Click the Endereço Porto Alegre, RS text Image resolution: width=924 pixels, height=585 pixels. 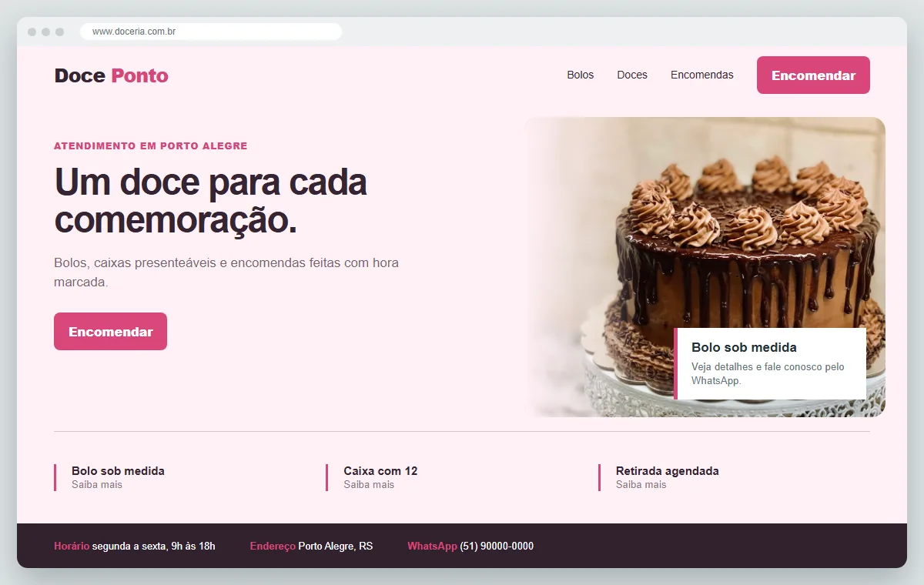pos(311,547)
